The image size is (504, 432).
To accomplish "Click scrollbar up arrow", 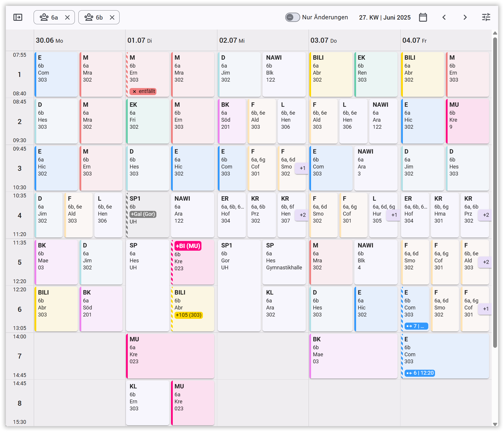I will (495, 33).
